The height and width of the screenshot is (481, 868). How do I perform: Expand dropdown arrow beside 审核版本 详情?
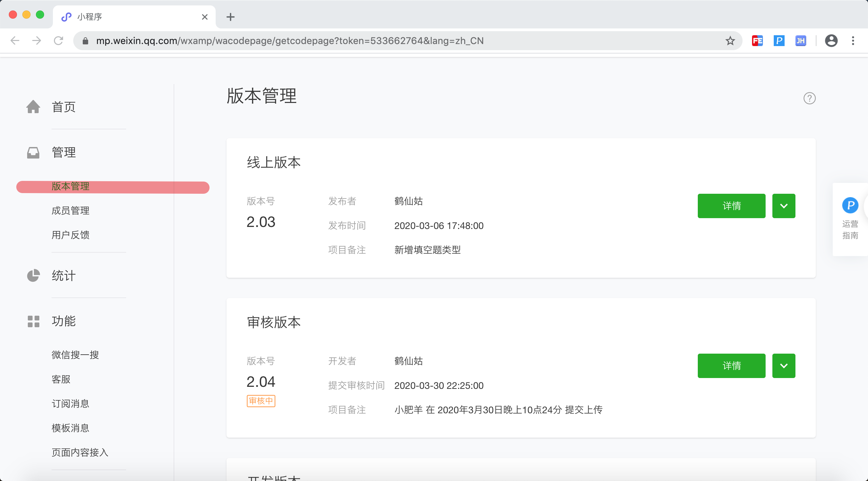coord(784,366)
